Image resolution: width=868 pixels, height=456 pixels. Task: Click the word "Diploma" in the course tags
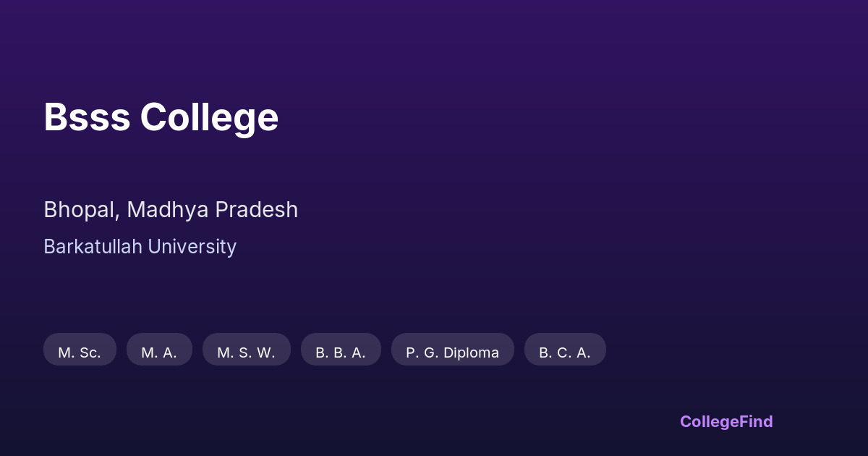472,352
